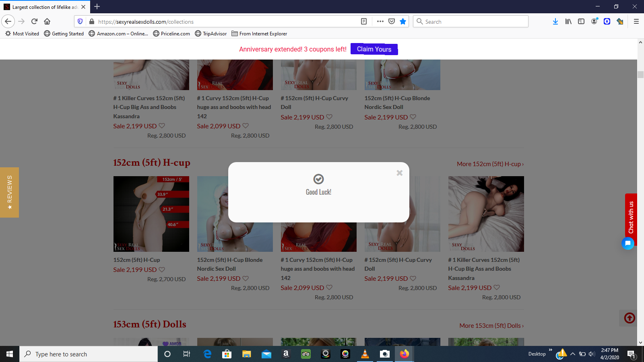Toggle Reader View in the address bar

pos(364,21)
